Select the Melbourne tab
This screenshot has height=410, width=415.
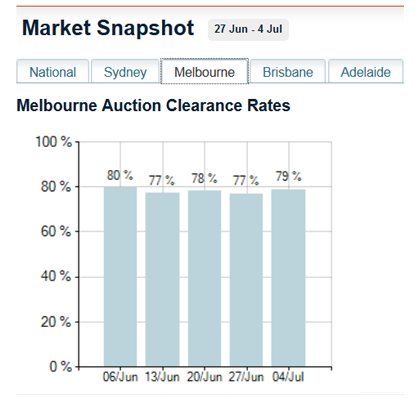click(x=204, y=72)
